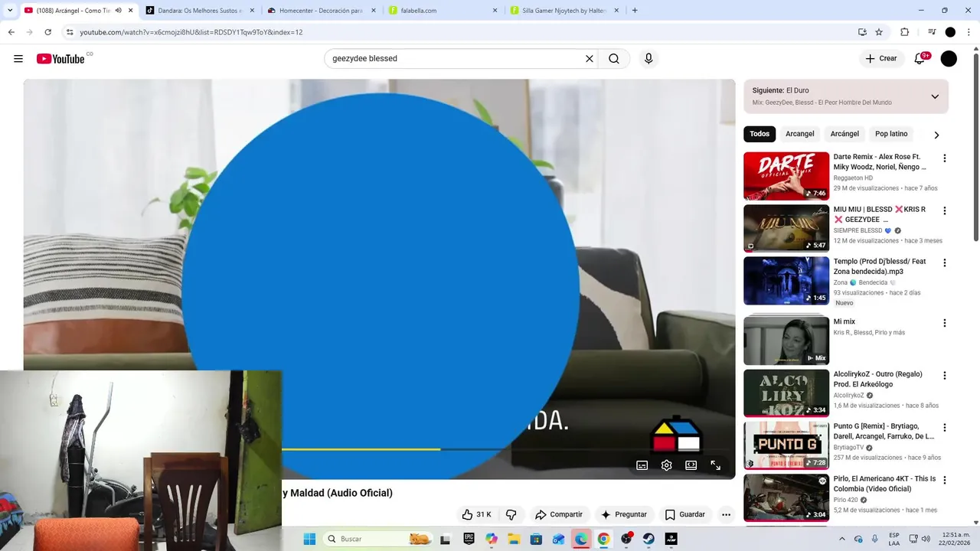Switch player to theater mode
The height and width of the screenshot is (551, 980).
coord(691,465)
